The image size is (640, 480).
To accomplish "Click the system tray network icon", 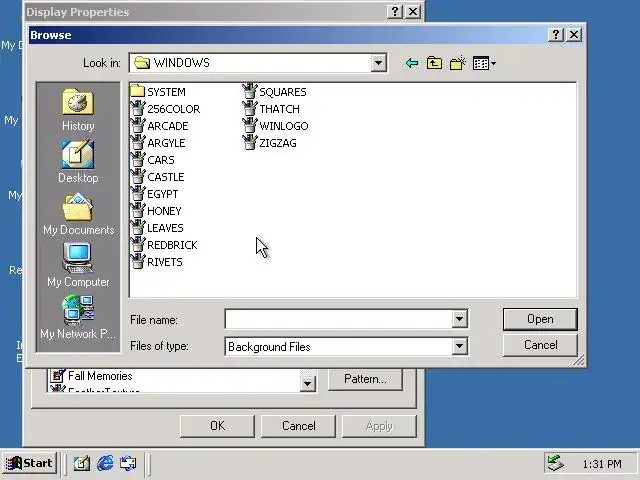I will pos(556,463).
